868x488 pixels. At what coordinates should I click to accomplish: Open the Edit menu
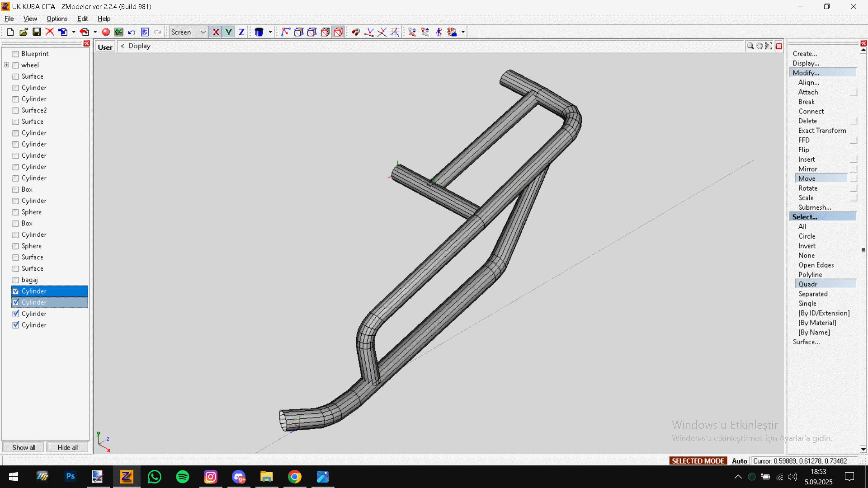tap(82, 19)
